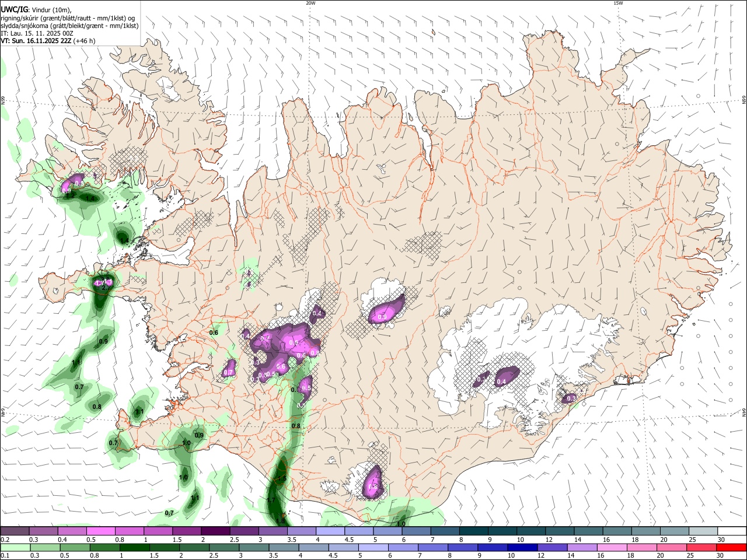Screen dimensions: 747x560
Task: Click the deep blue rain swatch starting at 10
Action: [523, 548]
